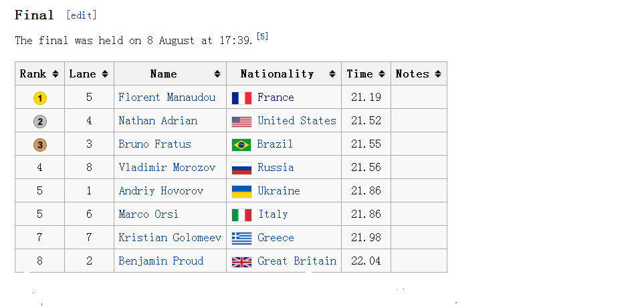Sort table by Time column arrows
The width and height of the screenshot is (644, 306).
382,74
